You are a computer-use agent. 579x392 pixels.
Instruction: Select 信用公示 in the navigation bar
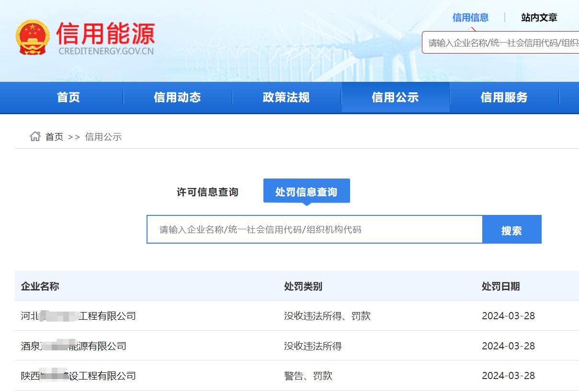pos(395,98)
